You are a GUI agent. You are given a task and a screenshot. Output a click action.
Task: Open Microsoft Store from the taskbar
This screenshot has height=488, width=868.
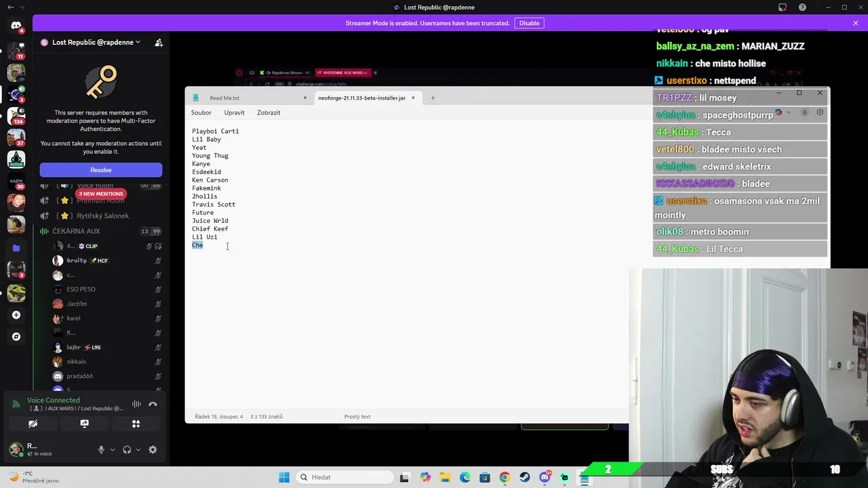click(x=485, y=477)
